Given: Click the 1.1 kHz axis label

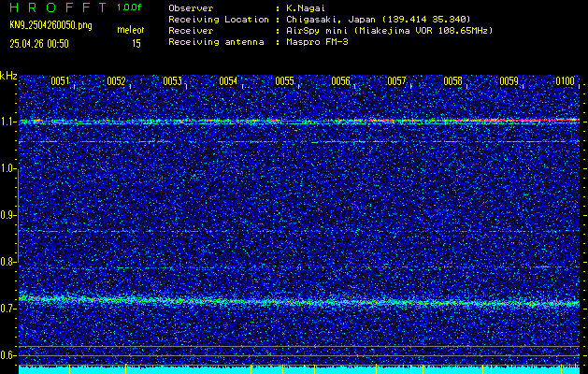Looking at the screenshot, I should tap(7, 122).
